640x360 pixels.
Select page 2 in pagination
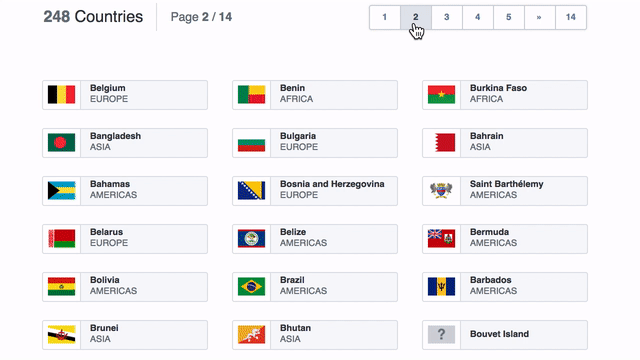click(x=416, y=17)
